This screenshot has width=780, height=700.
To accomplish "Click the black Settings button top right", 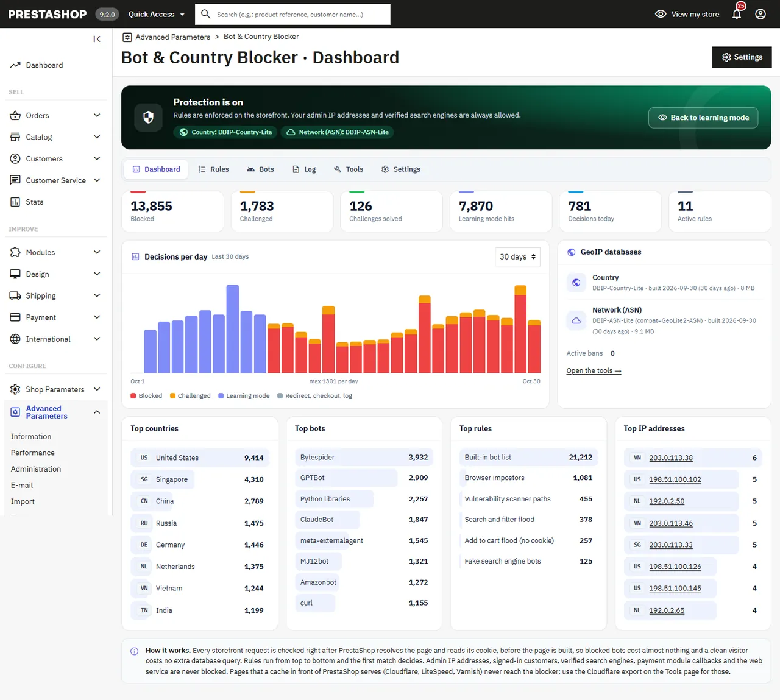I will (742, 57).
